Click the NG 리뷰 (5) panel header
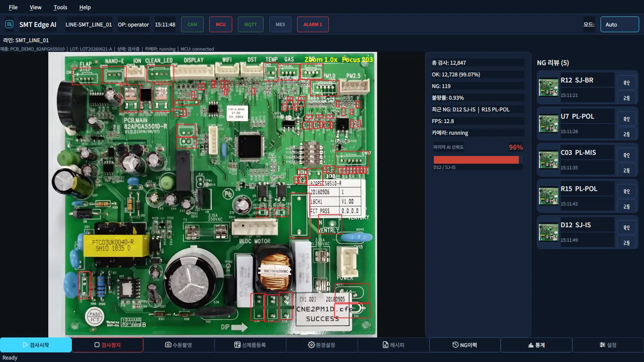Viewport: 644px width, 362px height. [x=553, y=63]
